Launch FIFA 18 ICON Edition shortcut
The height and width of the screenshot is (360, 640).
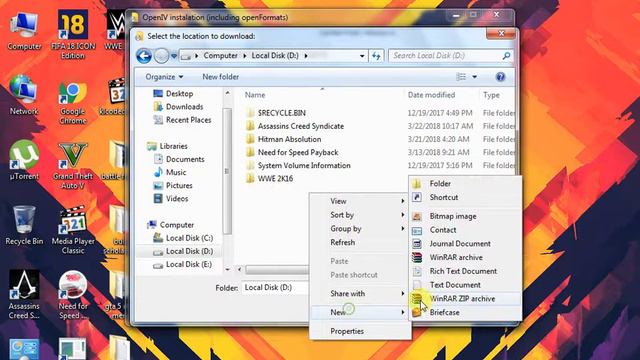(x=73, y=34)
